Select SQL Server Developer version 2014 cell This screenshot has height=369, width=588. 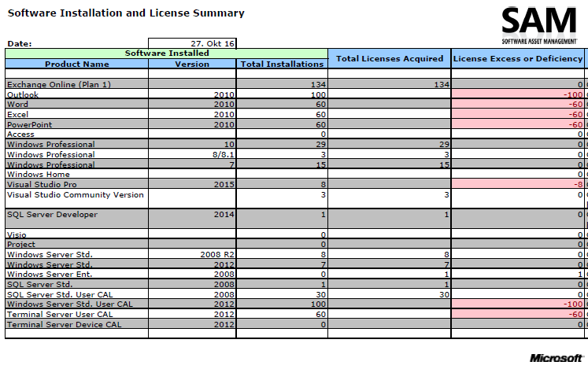192,219
